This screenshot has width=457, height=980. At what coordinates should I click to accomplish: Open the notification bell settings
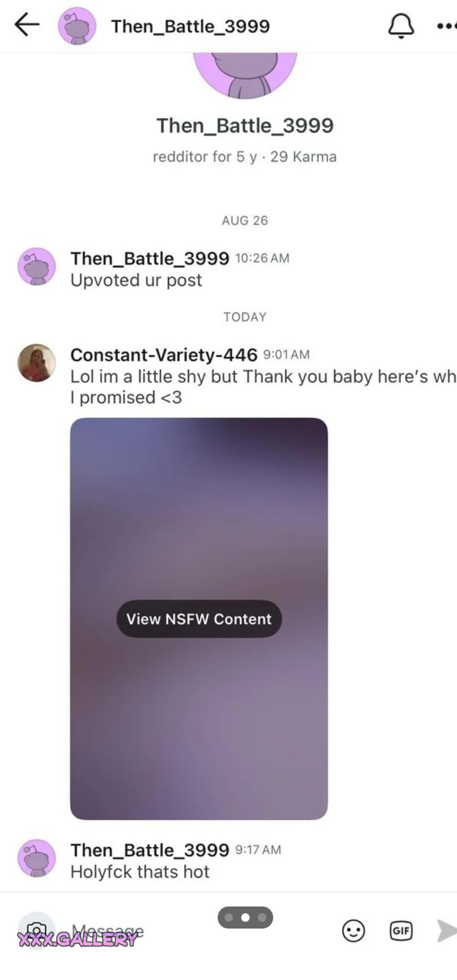(x=401, y=25)
